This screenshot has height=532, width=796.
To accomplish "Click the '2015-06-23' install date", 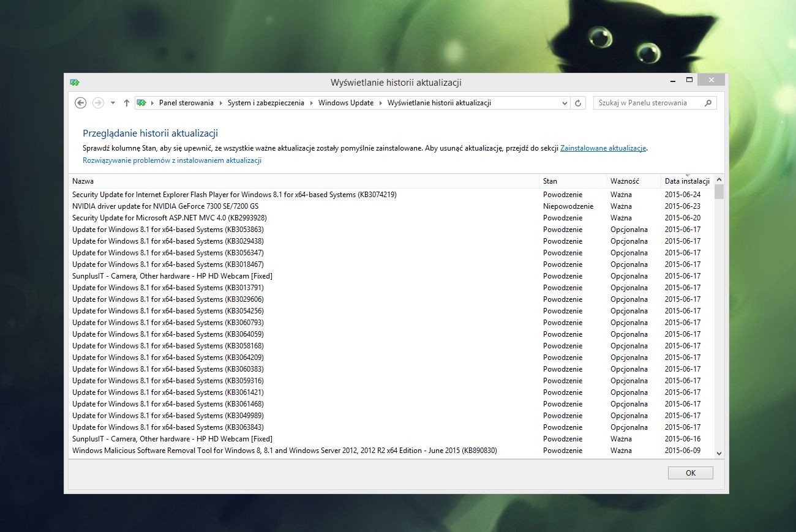I will 683,206.
